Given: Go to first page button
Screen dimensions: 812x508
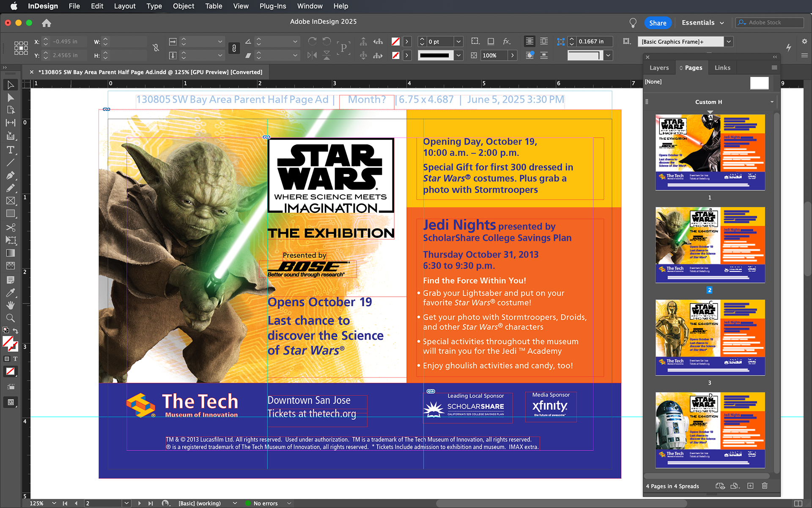Looking at the screenshot, I should pyautogui.click(x=65, y=503).
